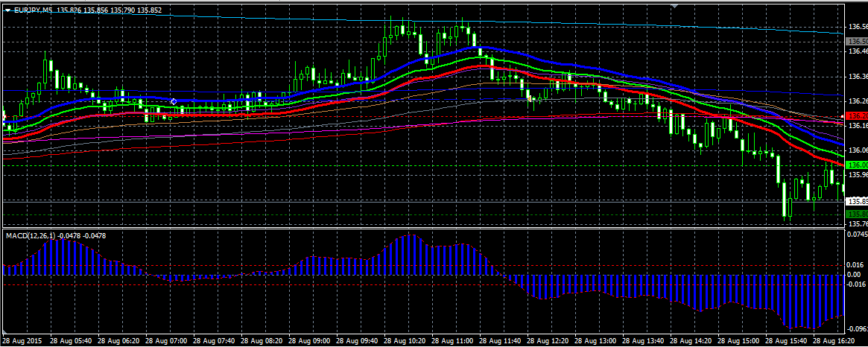The height and width of the screenshot is (347, 868).
Task: Click the 135.76 price scale label
Action: 858,223
